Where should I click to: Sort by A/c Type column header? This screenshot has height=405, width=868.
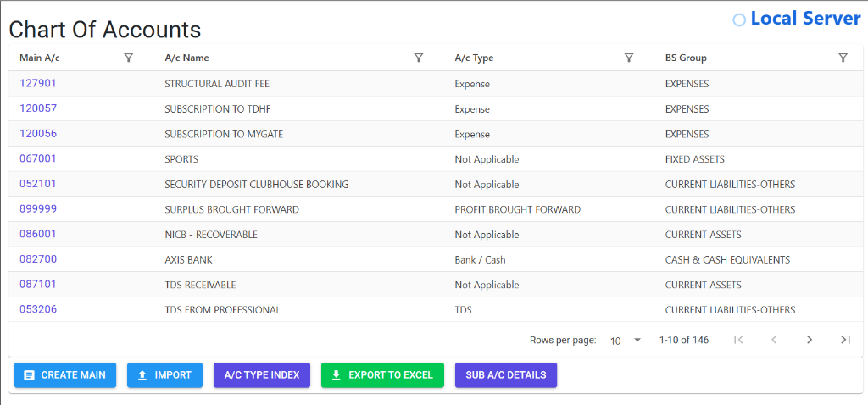tap(474, 58)
